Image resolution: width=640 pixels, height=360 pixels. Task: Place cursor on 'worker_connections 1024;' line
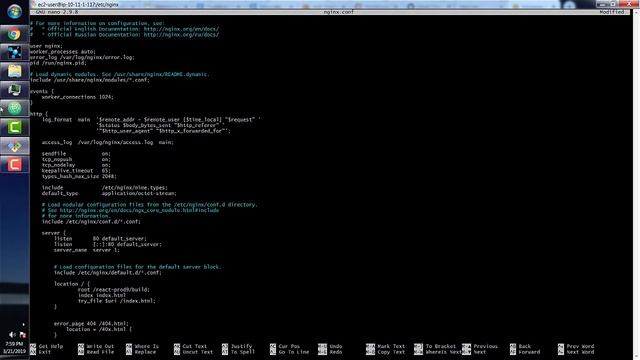coord(78,97)
